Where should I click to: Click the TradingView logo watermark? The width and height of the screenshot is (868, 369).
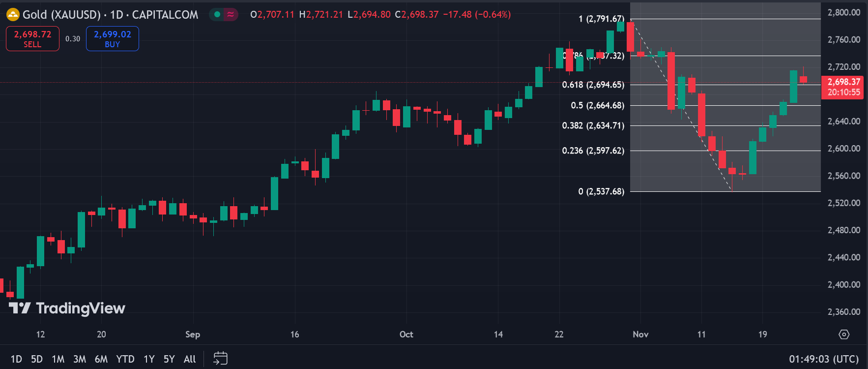67,308
